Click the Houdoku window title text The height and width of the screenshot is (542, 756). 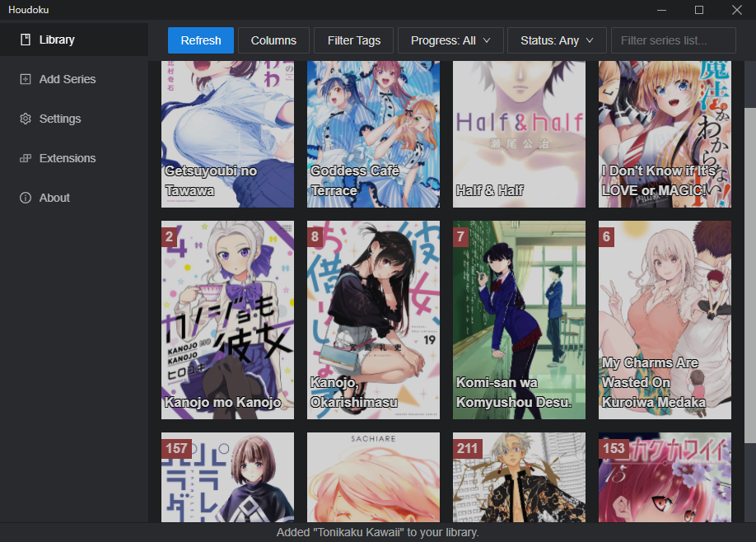click(29, 10)
